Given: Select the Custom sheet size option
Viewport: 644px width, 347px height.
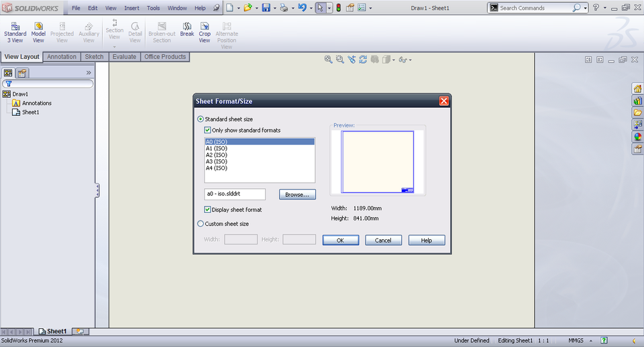Looking at the screenshot, I should [201, 224].
